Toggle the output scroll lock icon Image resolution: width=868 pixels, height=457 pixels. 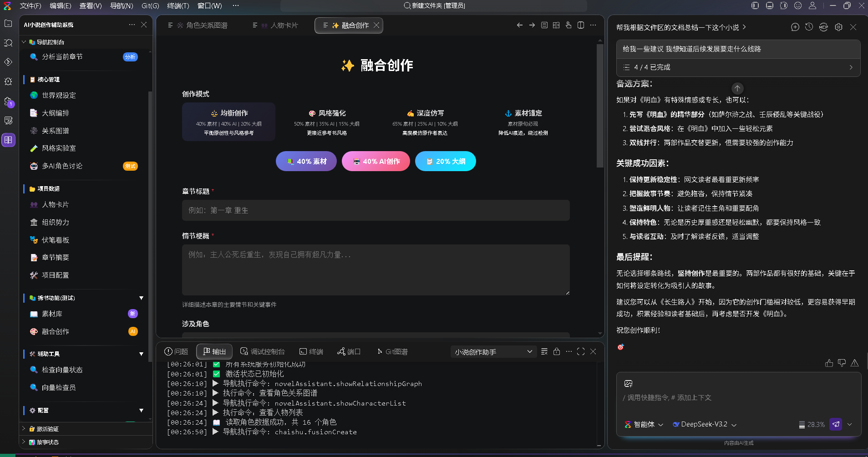pyautogui.click(x=557, y=351)
